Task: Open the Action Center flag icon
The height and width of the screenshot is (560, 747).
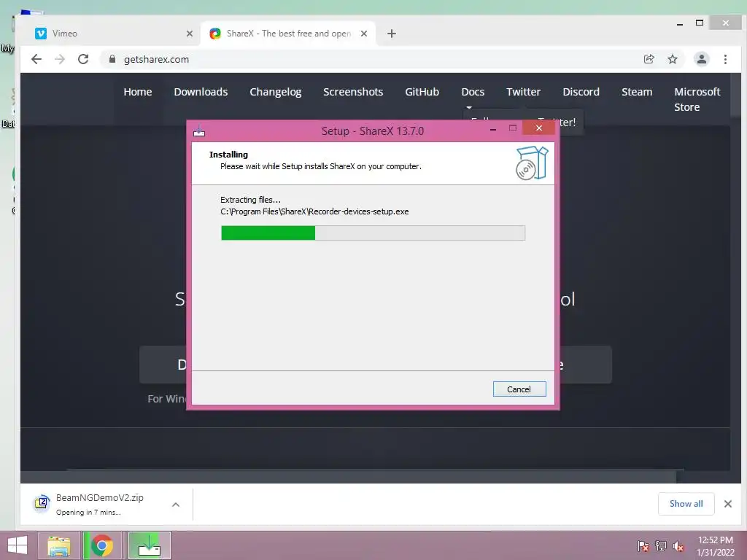Action: click(x=643, y=545)
